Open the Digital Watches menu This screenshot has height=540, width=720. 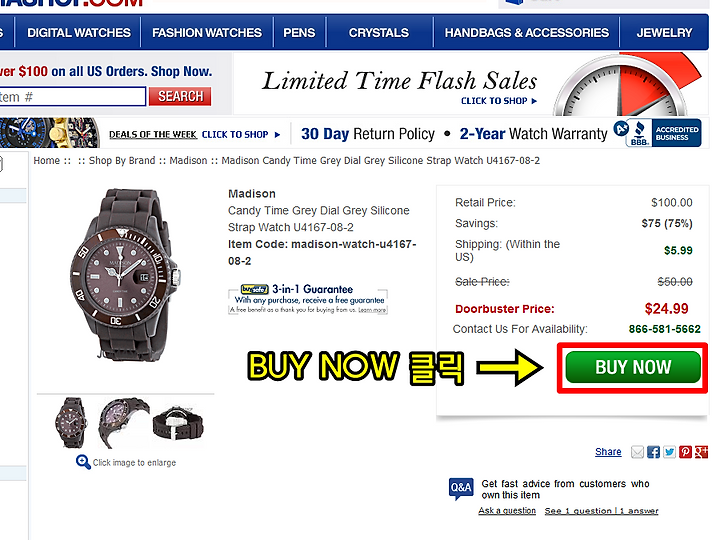tap(79, 33)
